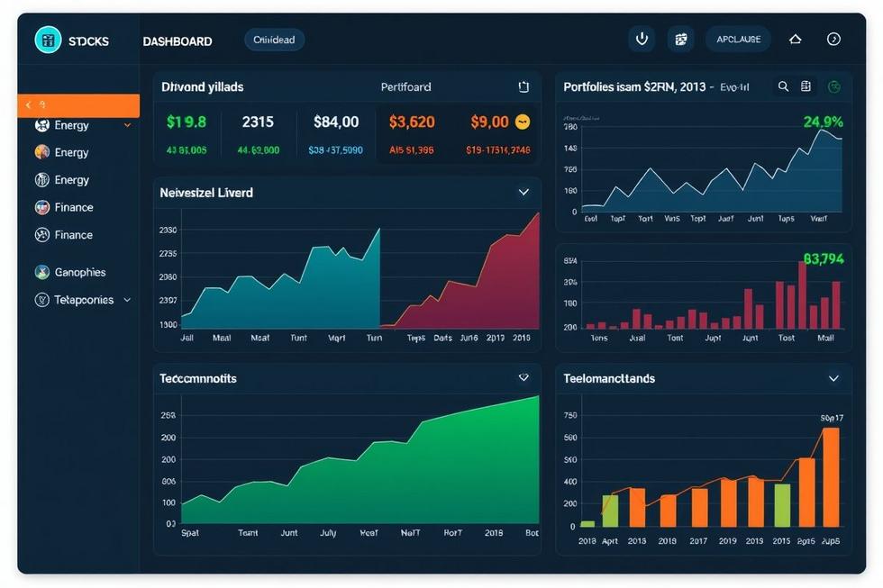Click the APCLAUSE button

point(738,39)
